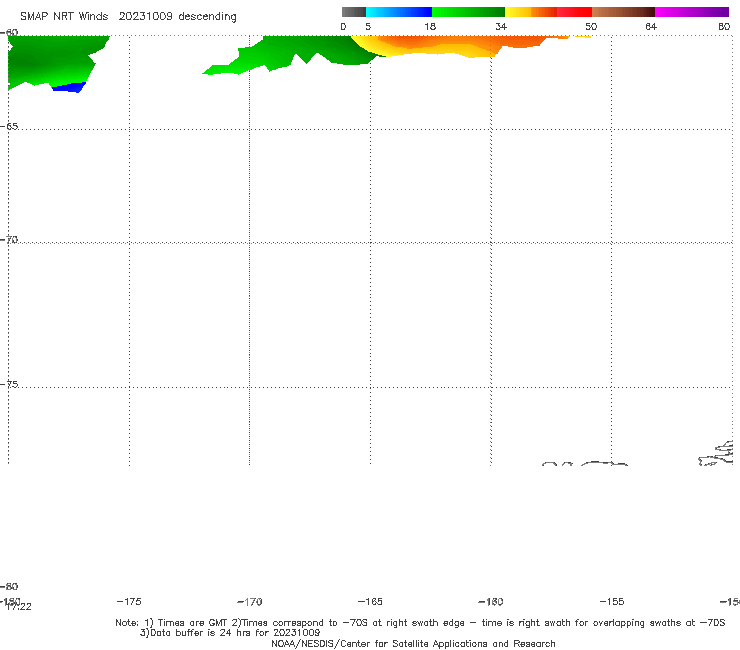The height and width of the screenshot is (650, 740).
Task: Pick the red segment of the color bar
Action: point(574,12)
